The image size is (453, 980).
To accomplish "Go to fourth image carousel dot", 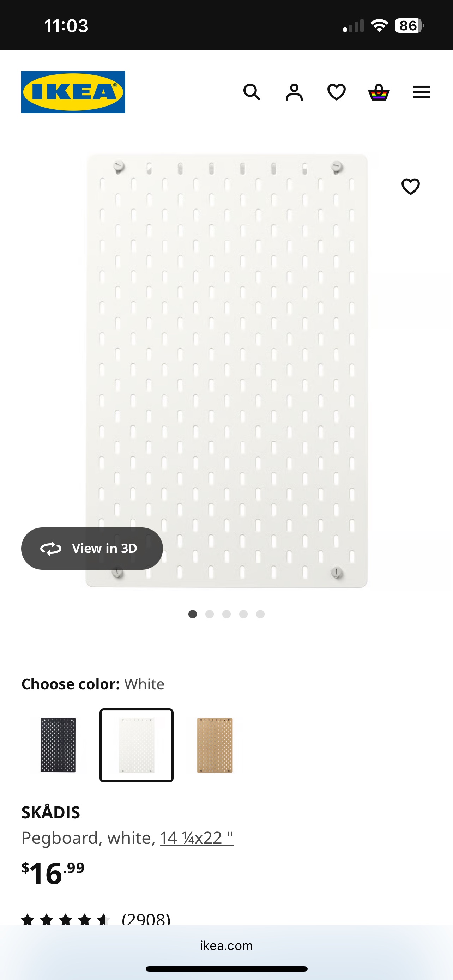I will 243,614.
